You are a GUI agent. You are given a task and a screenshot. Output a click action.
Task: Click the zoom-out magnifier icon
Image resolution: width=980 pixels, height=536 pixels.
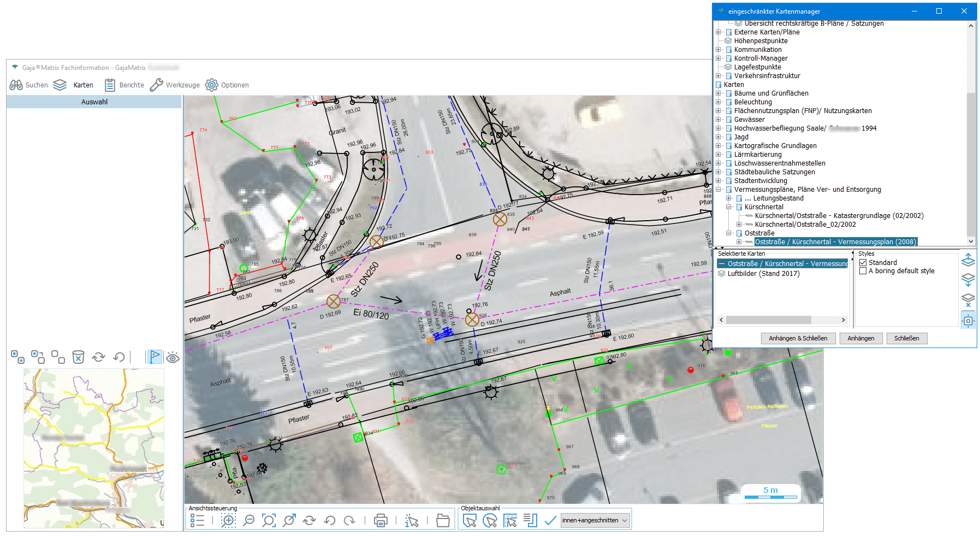249,521
